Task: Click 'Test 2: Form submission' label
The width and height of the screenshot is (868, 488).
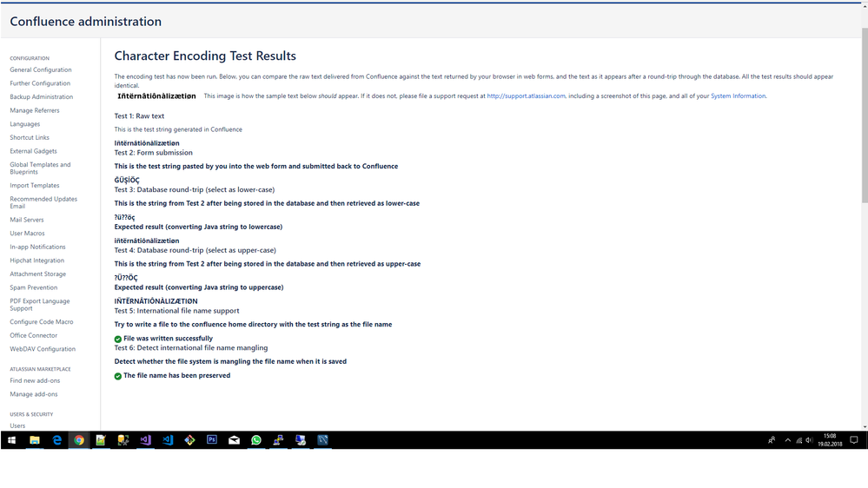Action: tap(153, 153)
